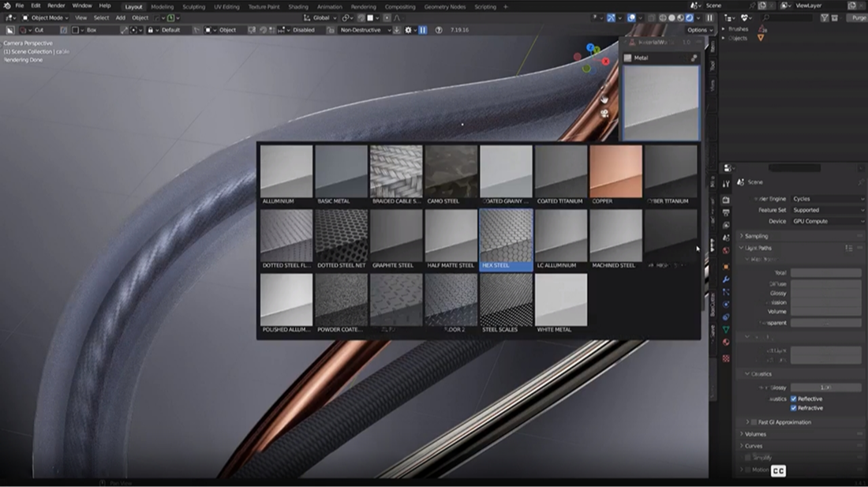Open the Render menu
The image size is (868, 487).
click(56, 6)
